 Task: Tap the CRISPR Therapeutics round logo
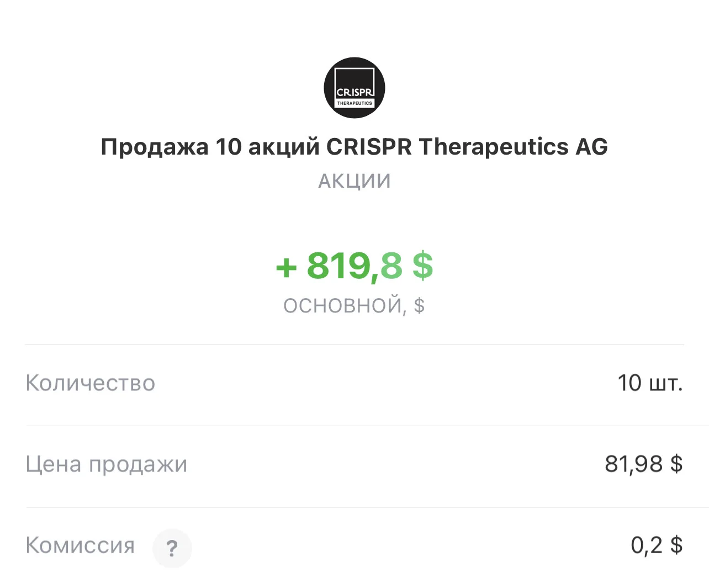[354, 88]
